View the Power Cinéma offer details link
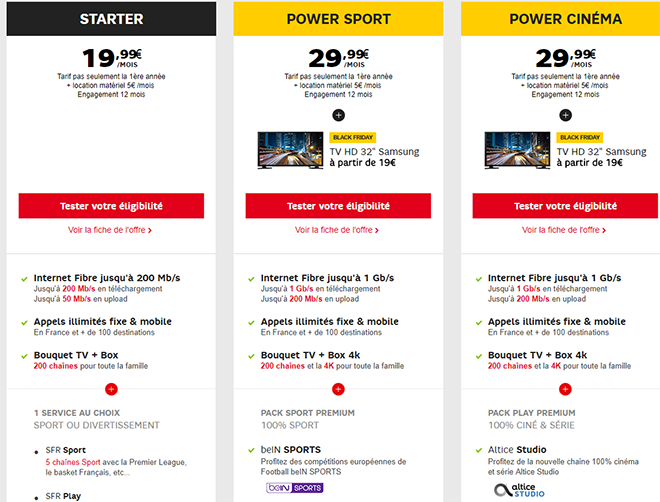This screenshot has height=502, width=660. coord(565,230)
